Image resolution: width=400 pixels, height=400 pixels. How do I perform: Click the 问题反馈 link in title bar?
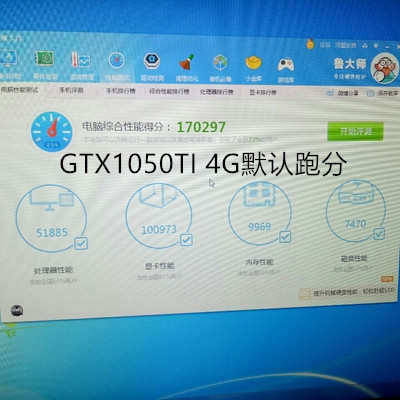pos(346,45)
